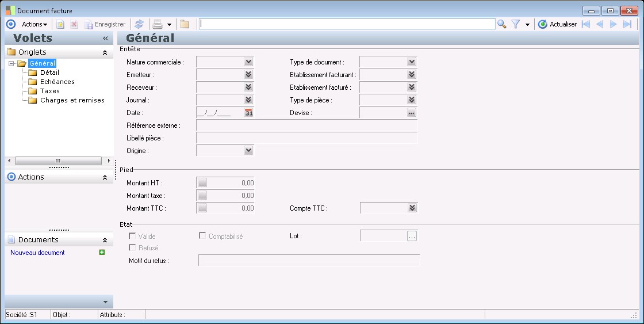Click the red delete icon in toolbar
The height and width of the screenshot is (324, 644).
(x=74, y=24)
